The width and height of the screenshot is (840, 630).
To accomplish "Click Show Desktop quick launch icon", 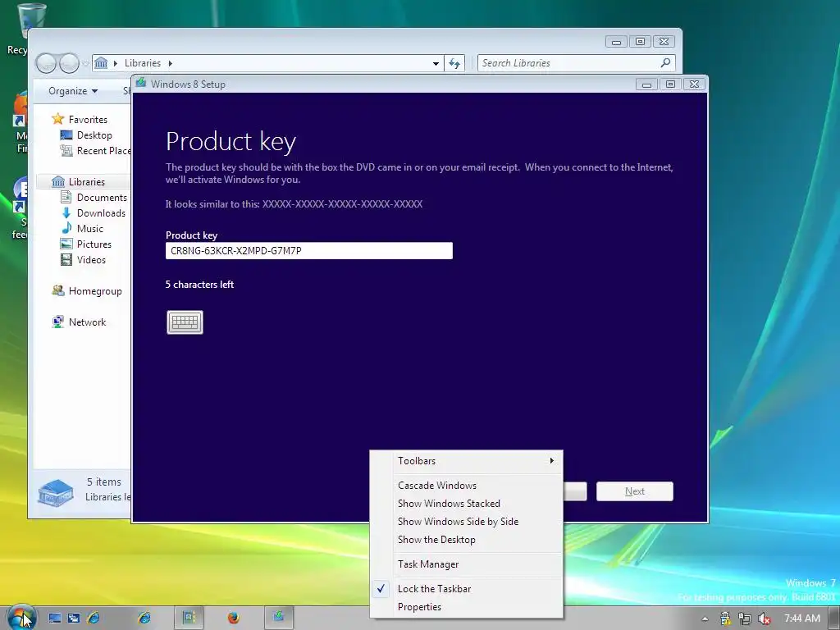I will [x=55, y=618].
